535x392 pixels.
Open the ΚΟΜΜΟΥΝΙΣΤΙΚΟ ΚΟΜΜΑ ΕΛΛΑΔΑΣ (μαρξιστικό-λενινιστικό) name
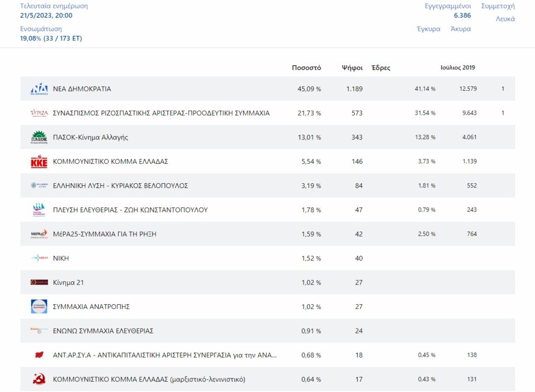click(x=149, y=379)
